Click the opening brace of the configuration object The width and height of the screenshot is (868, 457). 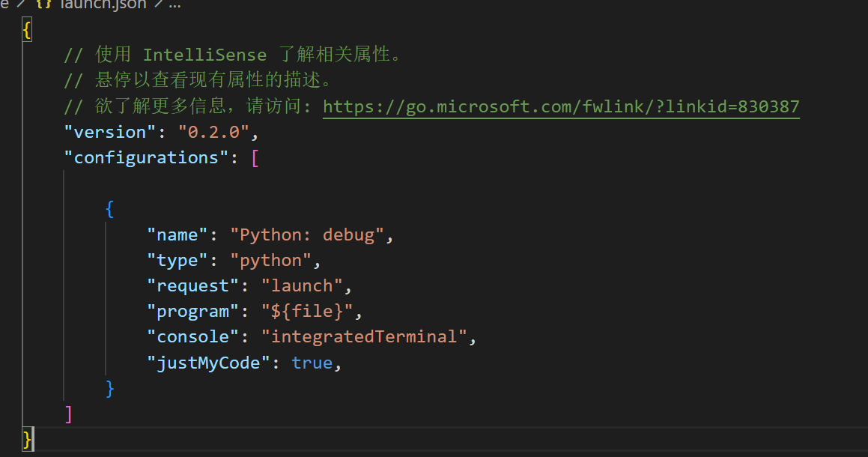(109, 208)
